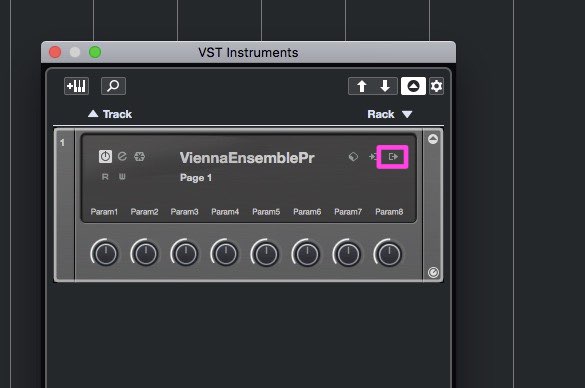Select the previous instrument with up arrow
This screenshot has width=585, height=388.
[x=361, y=86]
